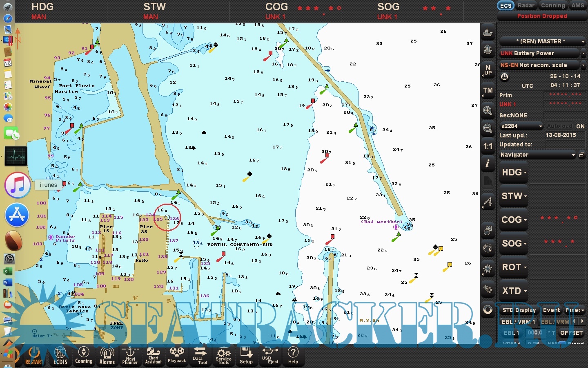This screenshot has width=588, height=368.
Task: Click the EBL 1 bearing value field
Action: pyautogui.click(x=535, y=333)
